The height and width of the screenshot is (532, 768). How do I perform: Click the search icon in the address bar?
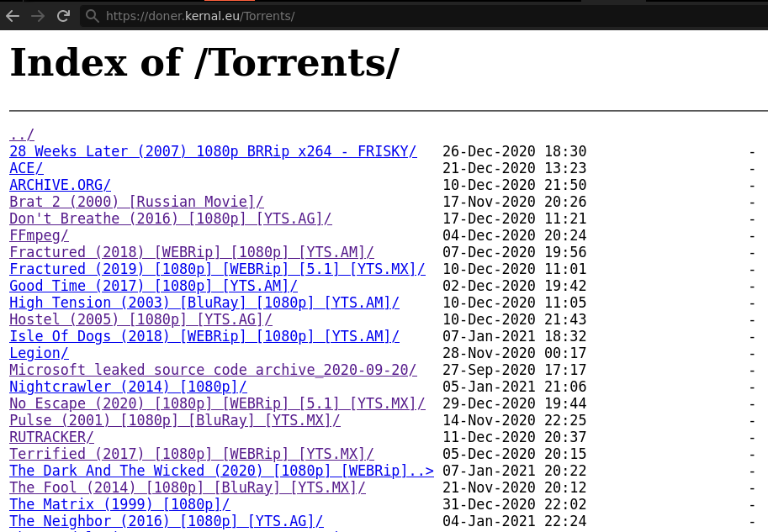click(93, 16)
